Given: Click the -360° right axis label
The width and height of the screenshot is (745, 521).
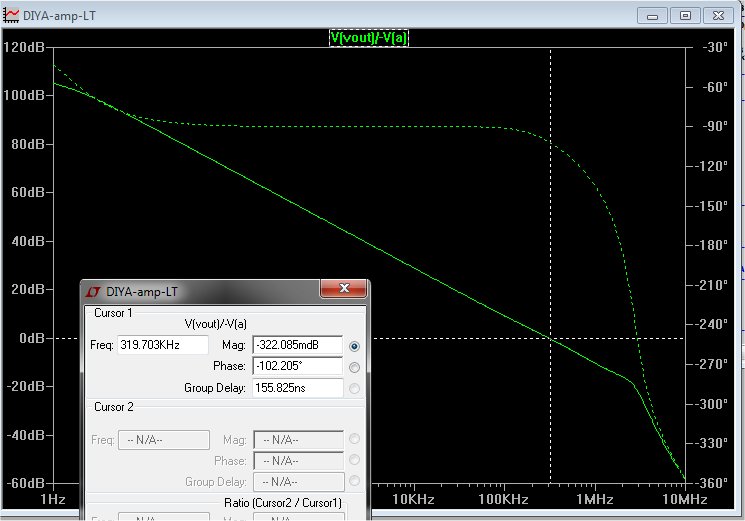Looking at the screenshot, I should (711, 483).
